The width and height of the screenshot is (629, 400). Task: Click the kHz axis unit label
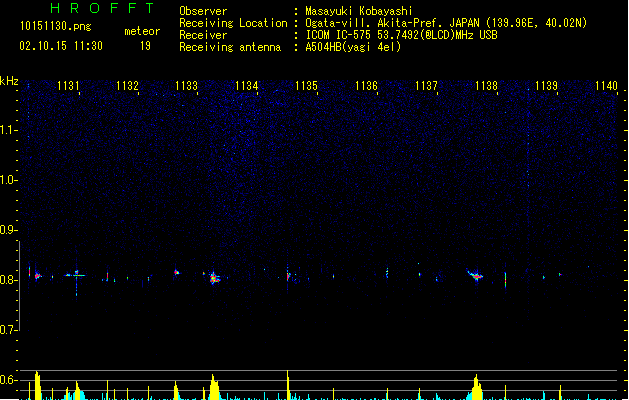pyautogui.click(x=9, y=81)
